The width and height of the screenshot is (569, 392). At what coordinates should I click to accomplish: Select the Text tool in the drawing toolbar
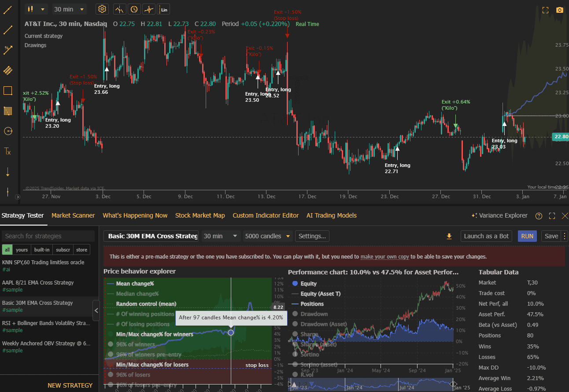point(7,152)
